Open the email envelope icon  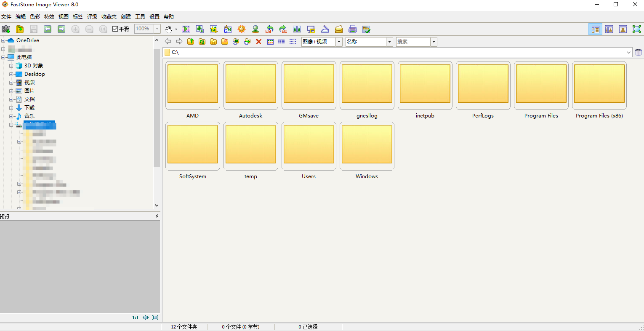pos(339,29)
